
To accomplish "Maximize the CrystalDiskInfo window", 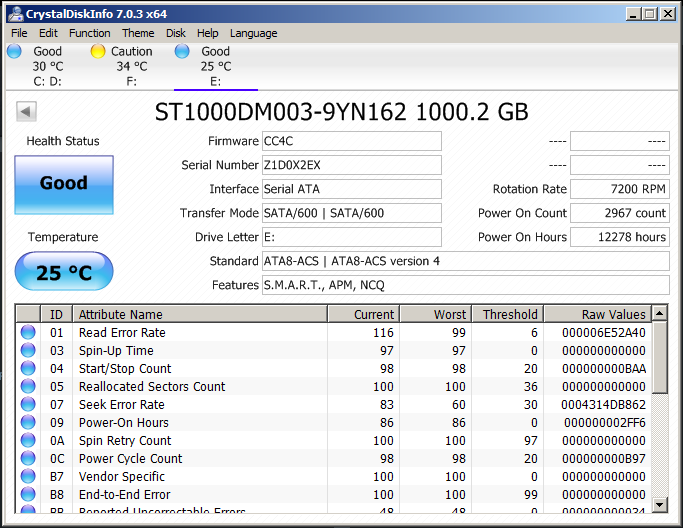I will click(649, 14).
